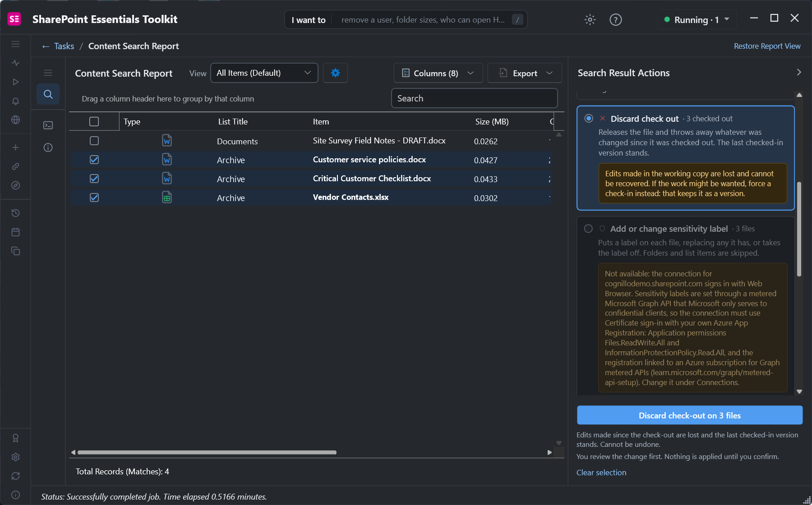Sort by the List Title column header
Image resolution: width=812 pixels, height=505 pixels.
[x=233, y=122]
